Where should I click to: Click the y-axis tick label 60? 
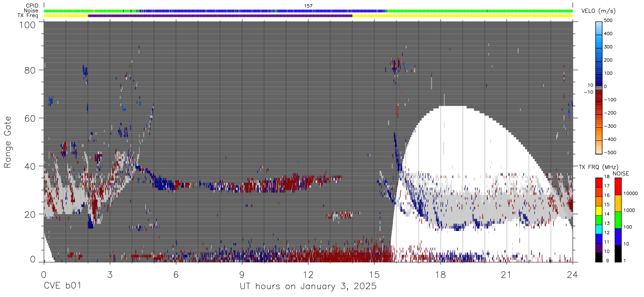(31, 118)
